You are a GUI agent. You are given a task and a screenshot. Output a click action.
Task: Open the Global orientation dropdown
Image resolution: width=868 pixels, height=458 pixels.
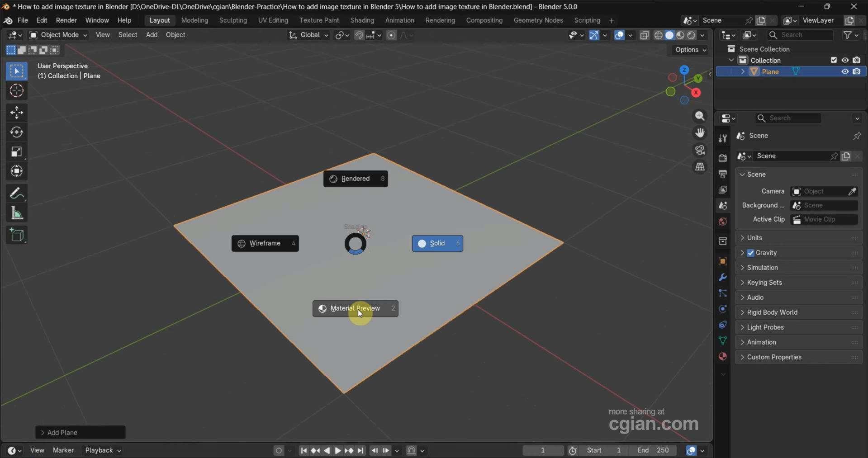pos(308,35)
